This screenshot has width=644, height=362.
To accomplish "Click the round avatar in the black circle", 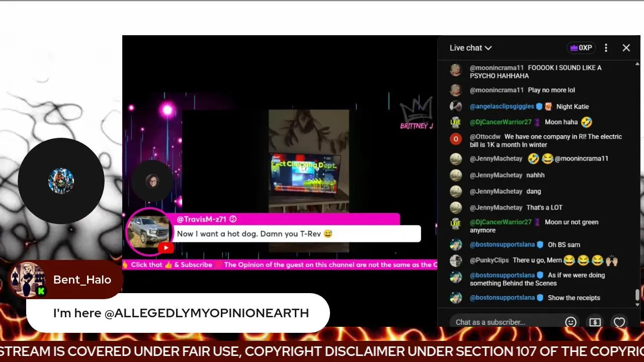I will pos(61,181).
